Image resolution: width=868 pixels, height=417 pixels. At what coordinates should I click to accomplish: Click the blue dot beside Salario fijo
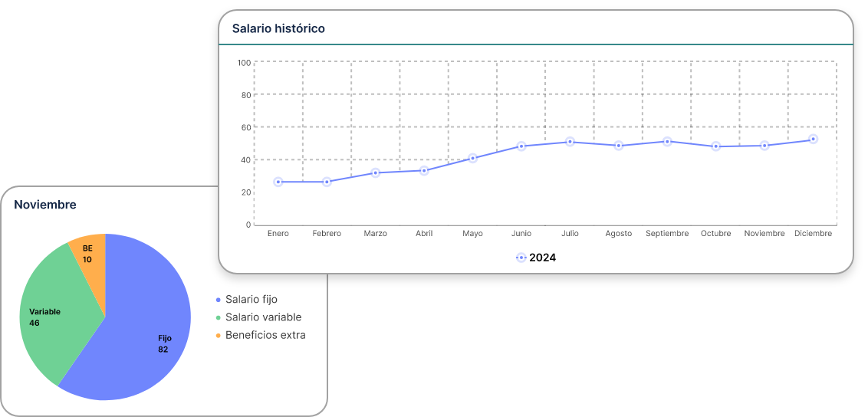(x=219, y=300)
